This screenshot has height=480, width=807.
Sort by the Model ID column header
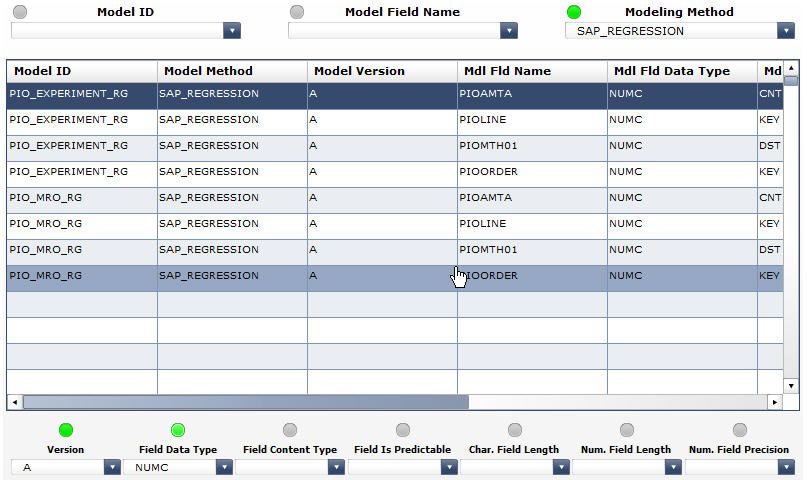click(82, 71)
